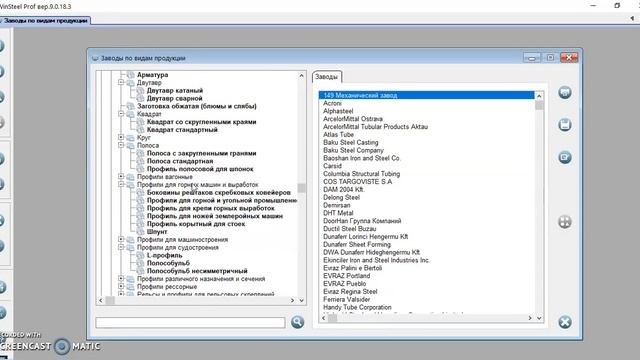The image size is (640, 360).
Task: Select the Заводы по видам продукции document tab
Action: 45,20
